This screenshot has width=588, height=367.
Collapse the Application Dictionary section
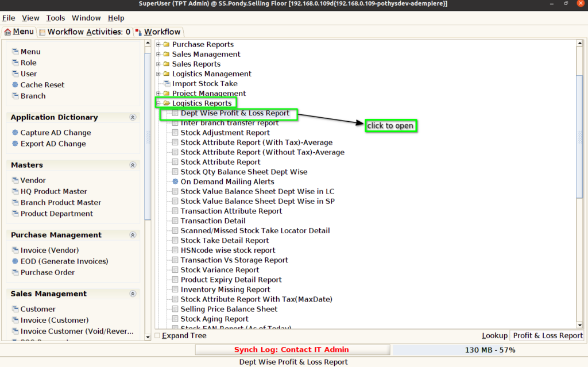(x=133, y=117)
